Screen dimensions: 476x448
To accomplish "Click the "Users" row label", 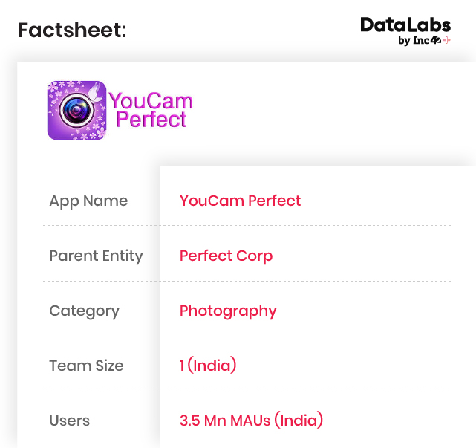I will click(x=69, y=421).
